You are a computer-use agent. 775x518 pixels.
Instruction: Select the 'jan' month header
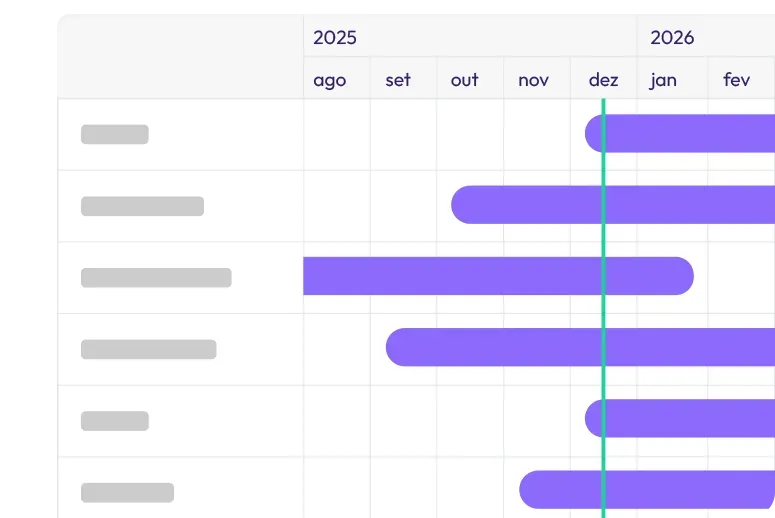pyautogui.click(x=663, y=80)
